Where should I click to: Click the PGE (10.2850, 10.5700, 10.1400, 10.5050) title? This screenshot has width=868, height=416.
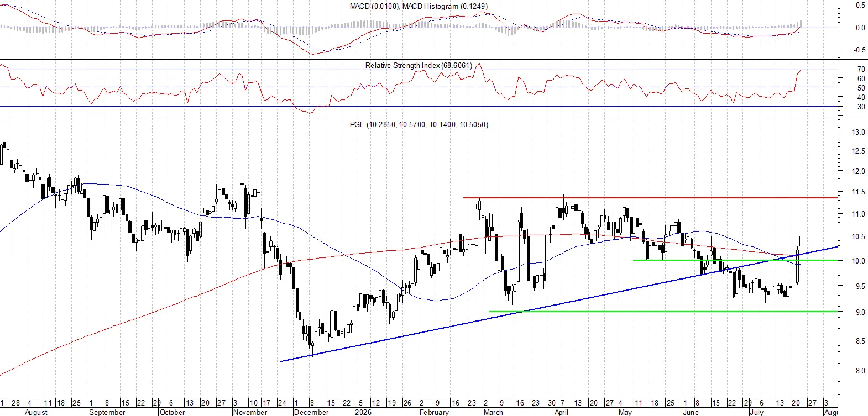coord(419,124)
